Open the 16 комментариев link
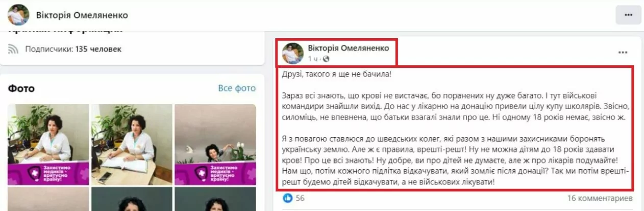This screenshot has width=644, height=211. click(x=600, y=198)
